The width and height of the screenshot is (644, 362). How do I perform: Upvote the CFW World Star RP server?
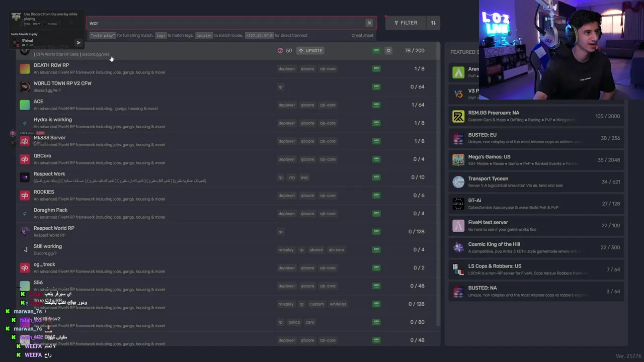[310, 50]
